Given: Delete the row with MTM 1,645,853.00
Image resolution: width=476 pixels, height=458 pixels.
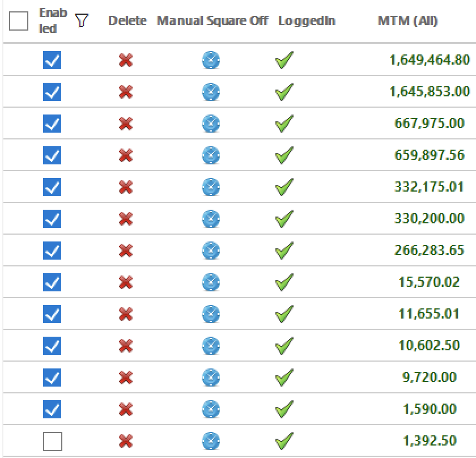Looking at the screenshot, I should [x=126, y=92].
